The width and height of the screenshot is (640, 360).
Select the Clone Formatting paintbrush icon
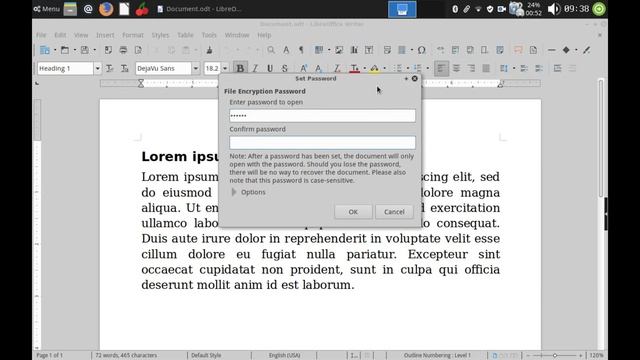[x=209, y=50]
